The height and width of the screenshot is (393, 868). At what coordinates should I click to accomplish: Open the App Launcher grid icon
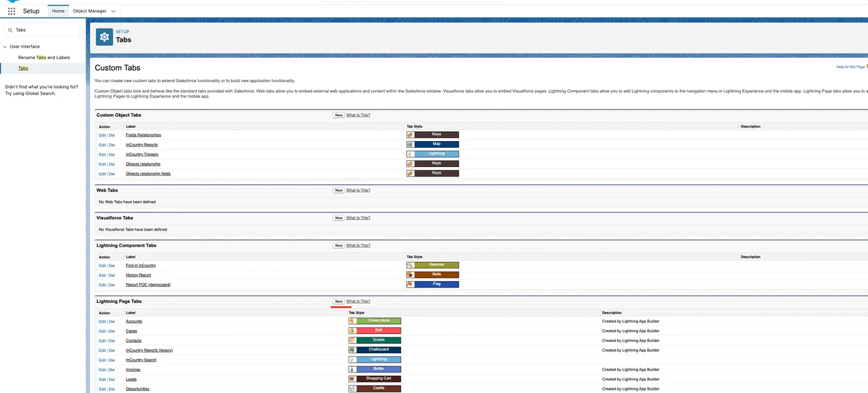coord(11,11)
